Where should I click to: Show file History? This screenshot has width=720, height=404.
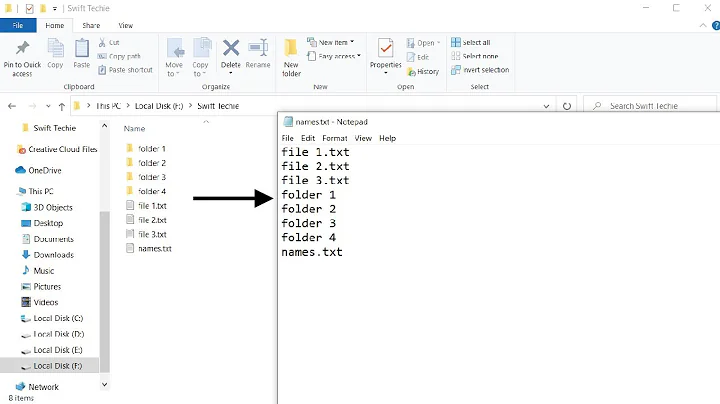423,72
